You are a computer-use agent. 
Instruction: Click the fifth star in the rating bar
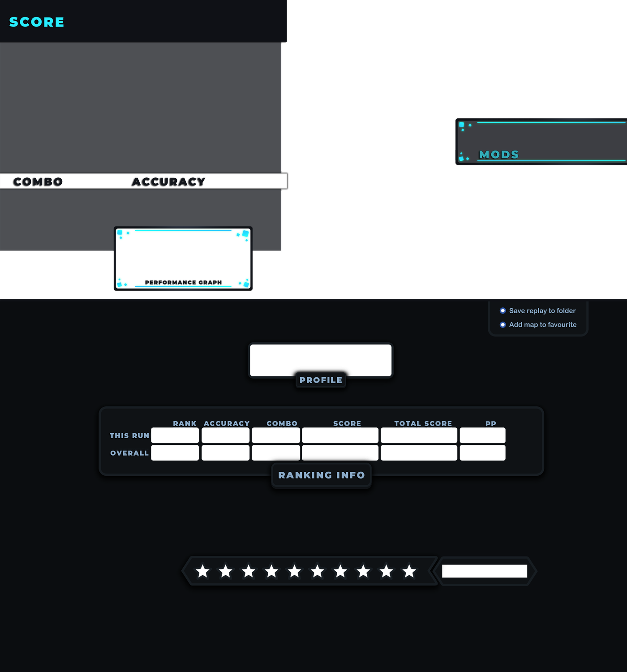pyautogui.click(x=295, y=571)
